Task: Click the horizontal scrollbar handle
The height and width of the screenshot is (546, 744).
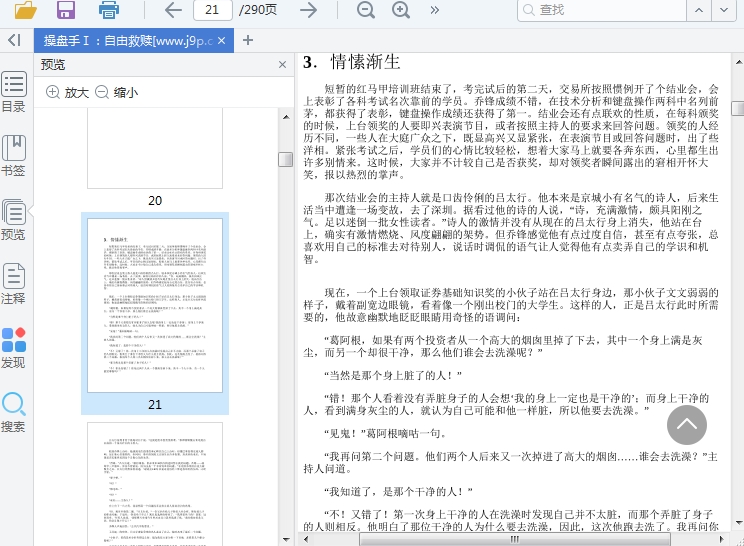Action: coord(515,539)
